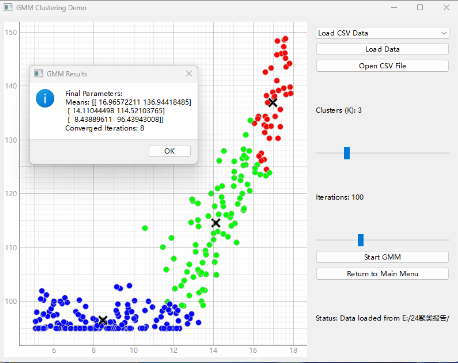Click the blue cluster centroid X marker
Screen dimensions: 458x363
(x=103, y=321)
